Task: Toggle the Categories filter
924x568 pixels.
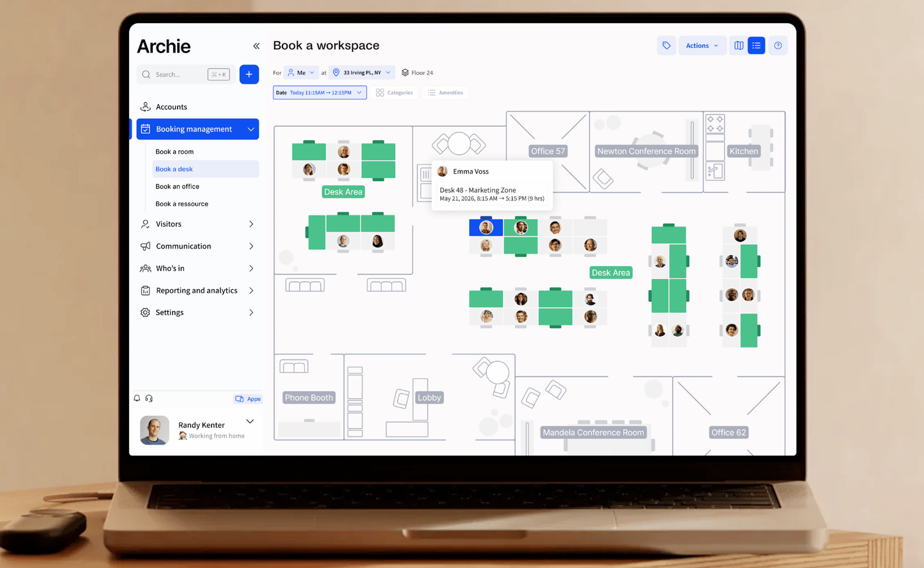Action: coord(394,92)
